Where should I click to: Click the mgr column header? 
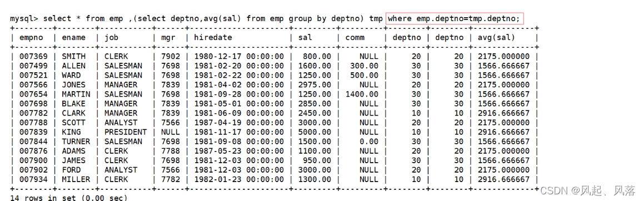coord(168,38)
